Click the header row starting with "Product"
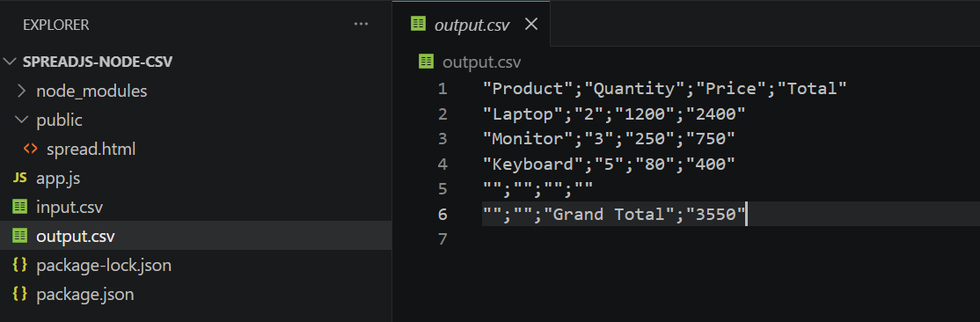 [664, 89]
